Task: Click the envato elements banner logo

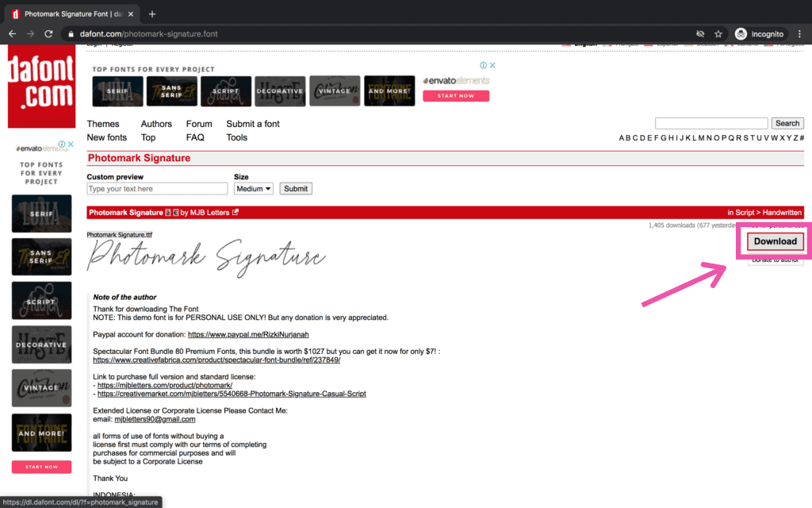Action: click(456, 80)
